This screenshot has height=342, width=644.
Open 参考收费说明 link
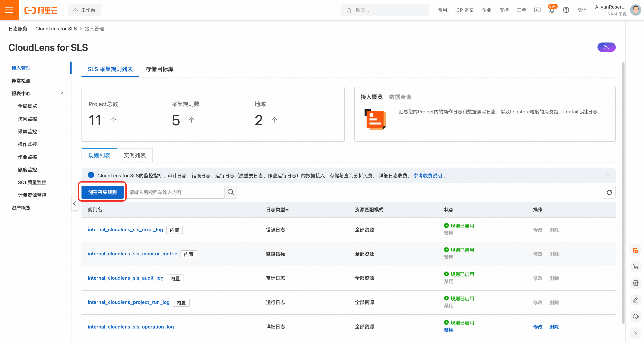[428, 176]
